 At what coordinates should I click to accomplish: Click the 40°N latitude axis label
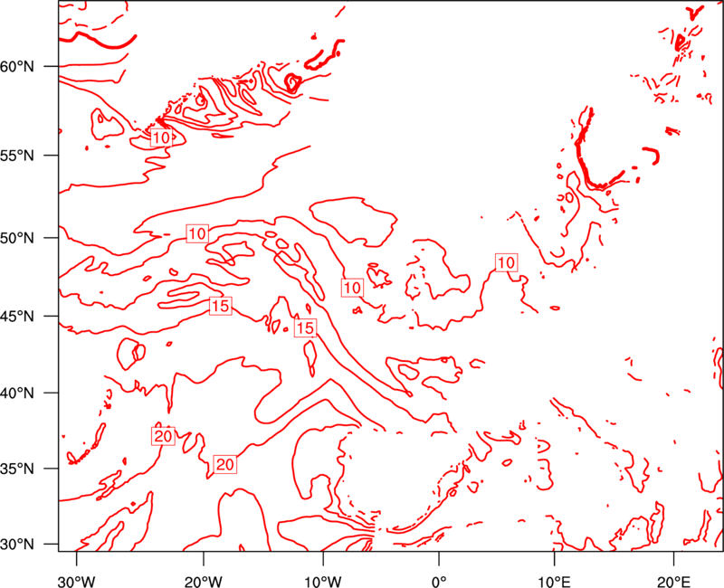coord(17,394)
